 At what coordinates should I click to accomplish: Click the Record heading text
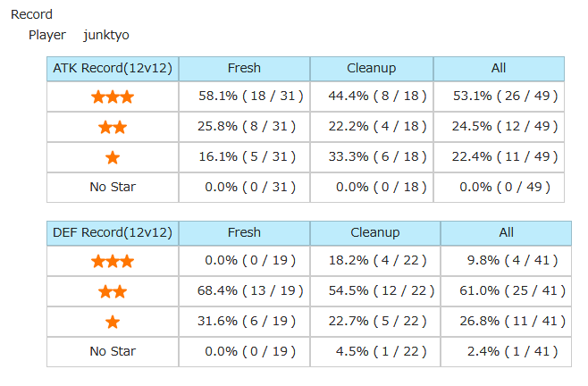pyautogui.click(x=31, y=14)
